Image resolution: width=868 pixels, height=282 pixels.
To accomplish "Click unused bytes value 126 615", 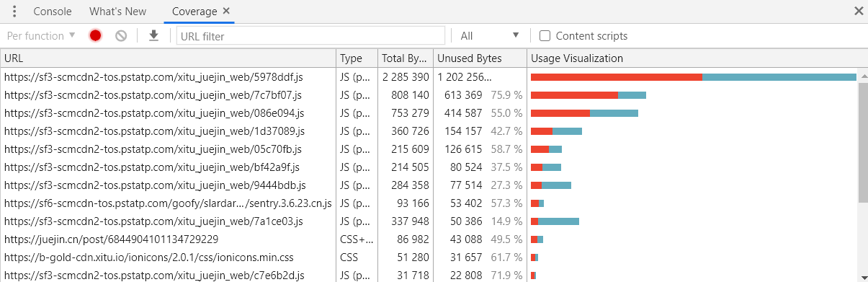I will pos(462,149).
